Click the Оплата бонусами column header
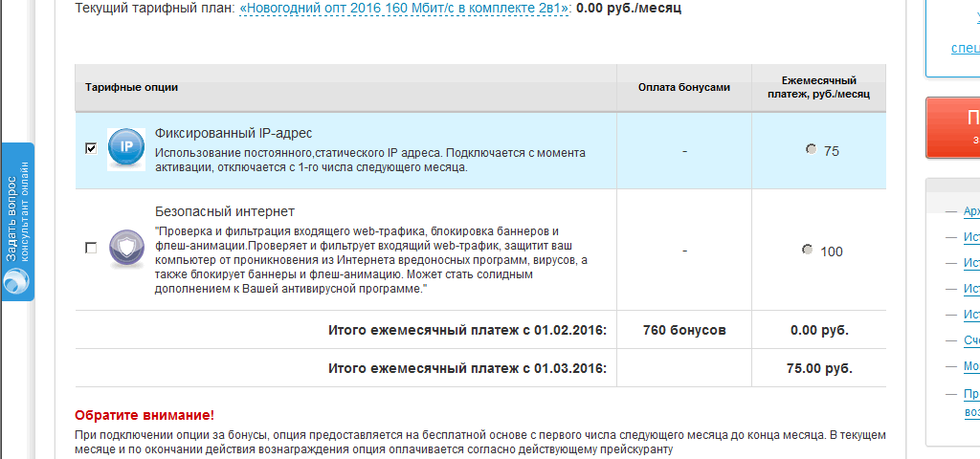 [x=684, y=87]
